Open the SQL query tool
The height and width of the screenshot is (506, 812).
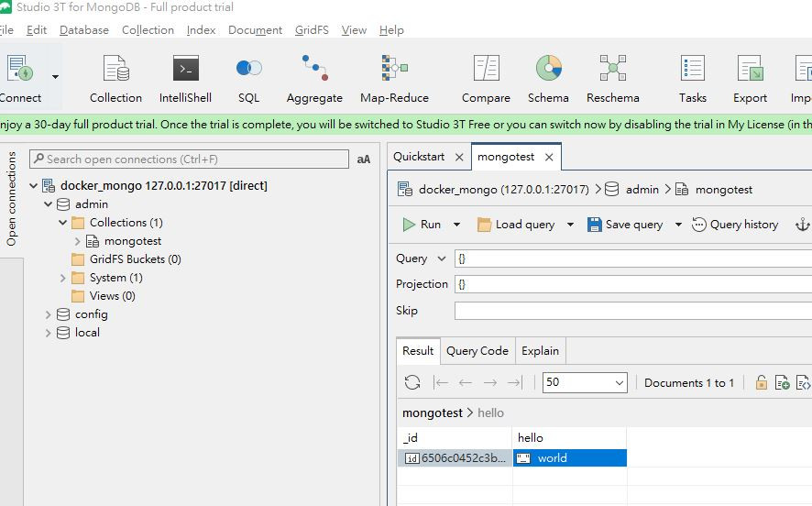(248, 78)
